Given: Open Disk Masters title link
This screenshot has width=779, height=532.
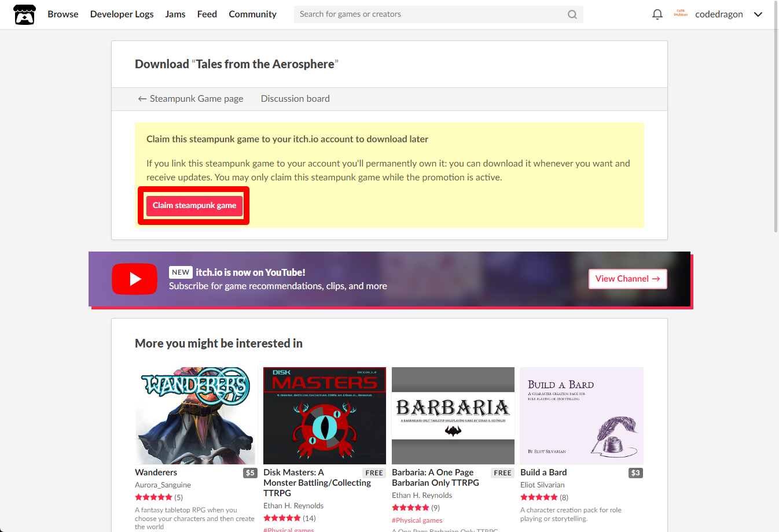Looking at the screenshot, I should tap(317, 483).
